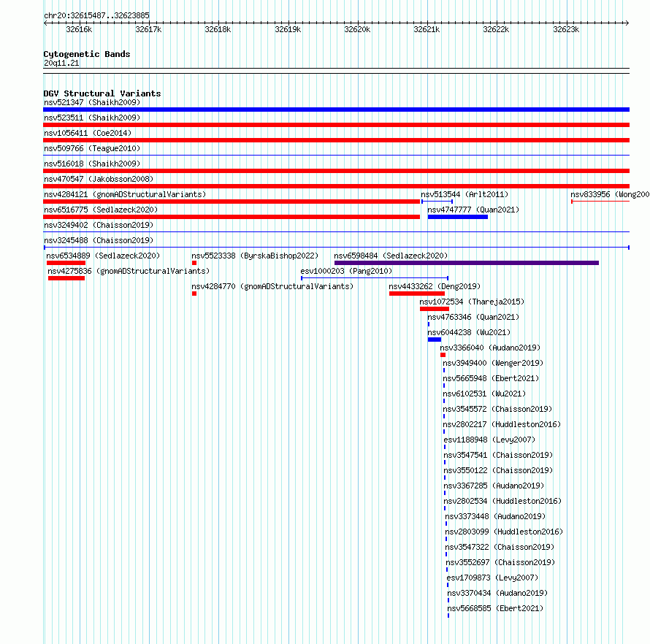
Task: Click chr20:32615487..32623885 region label
Action: (x=96, y=16)
